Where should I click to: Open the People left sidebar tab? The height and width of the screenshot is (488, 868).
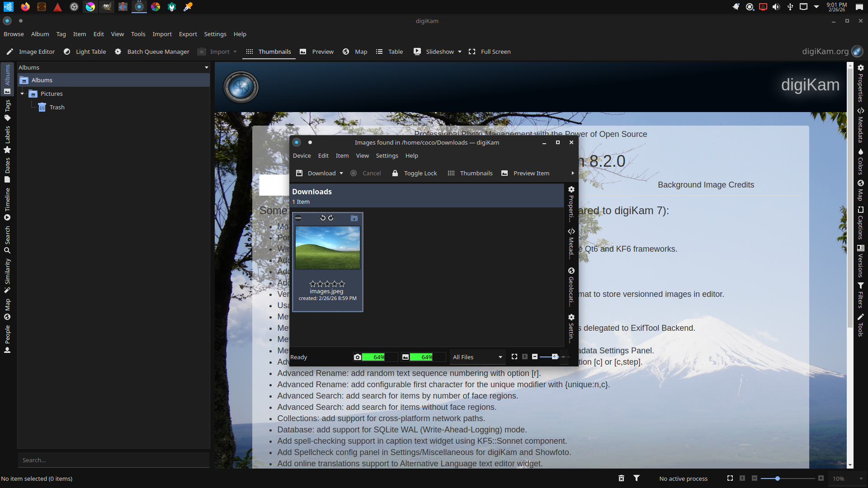pyautogui.click(x=7, y=339)
